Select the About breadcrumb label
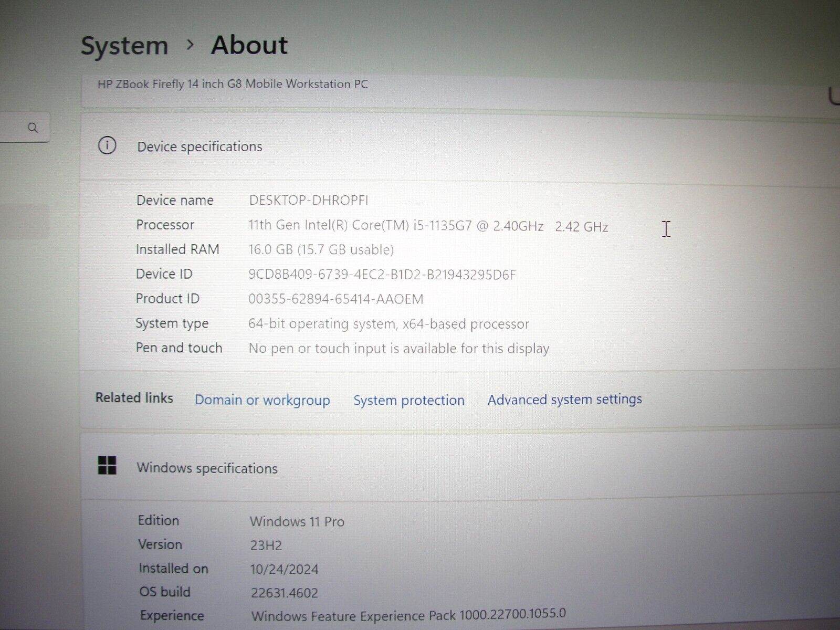 click(248, 46)
